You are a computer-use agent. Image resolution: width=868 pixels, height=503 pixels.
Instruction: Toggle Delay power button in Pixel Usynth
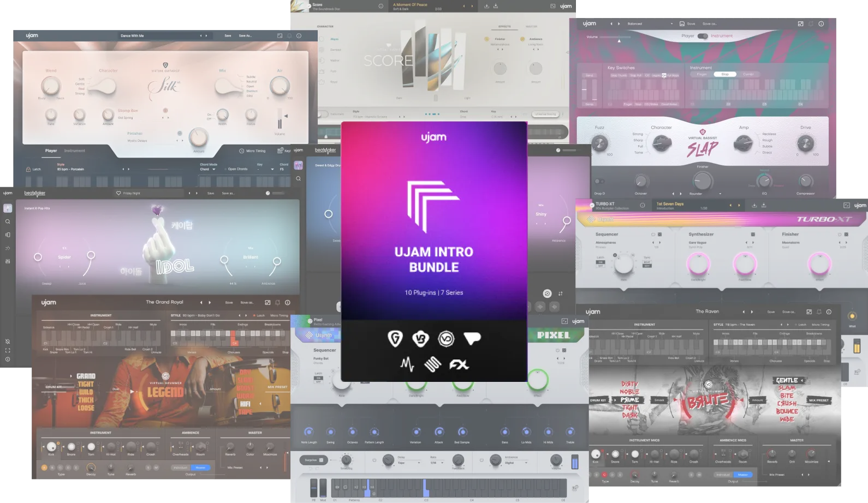pyautogui.click(x=374, y=460)
